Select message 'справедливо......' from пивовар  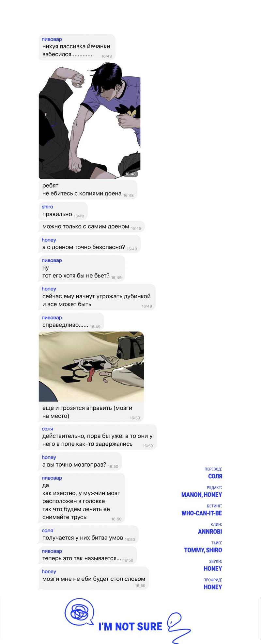[x=71, y=322]
